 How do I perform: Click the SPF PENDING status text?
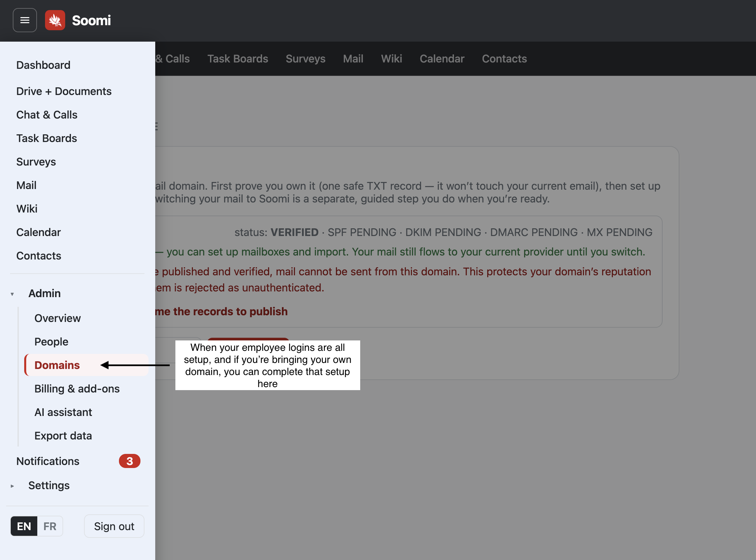362,233
